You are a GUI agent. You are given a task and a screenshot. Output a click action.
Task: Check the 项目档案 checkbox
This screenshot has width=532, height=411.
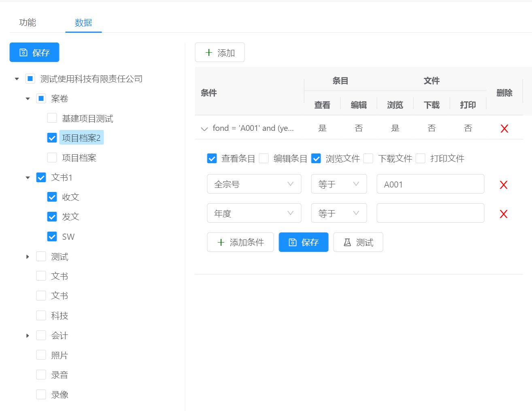click(52, 158)
